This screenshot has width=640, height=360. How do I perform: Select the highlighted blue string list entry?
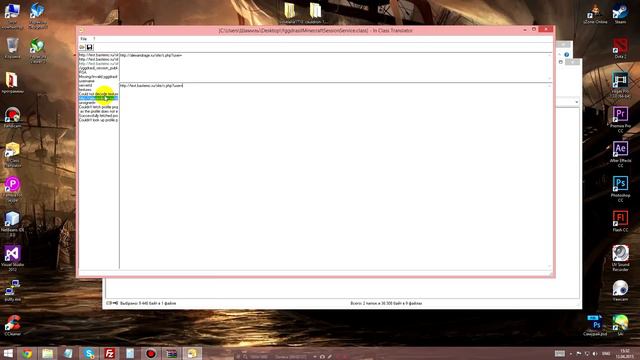(x=98, y=98)
